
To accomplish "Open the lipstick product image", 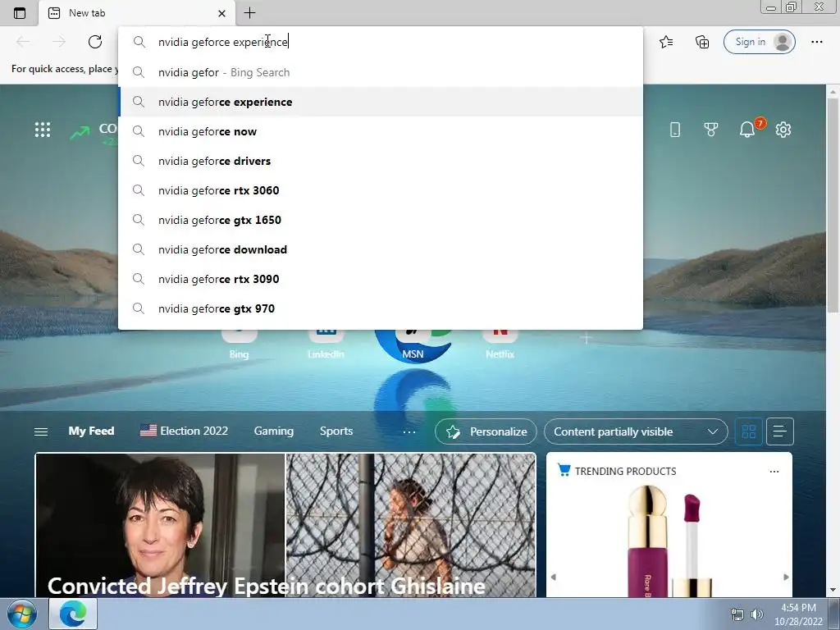I will [669, 541].
